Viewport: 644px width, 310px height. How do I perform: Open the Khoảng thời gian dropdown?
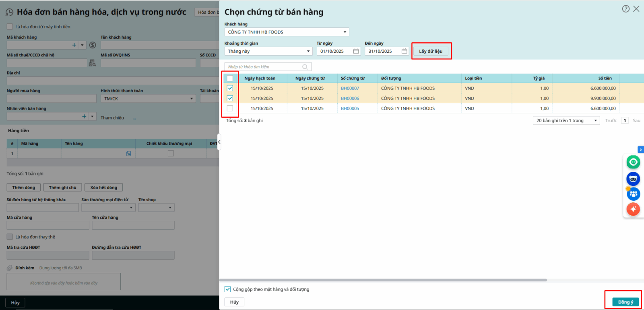coord(308,51)
